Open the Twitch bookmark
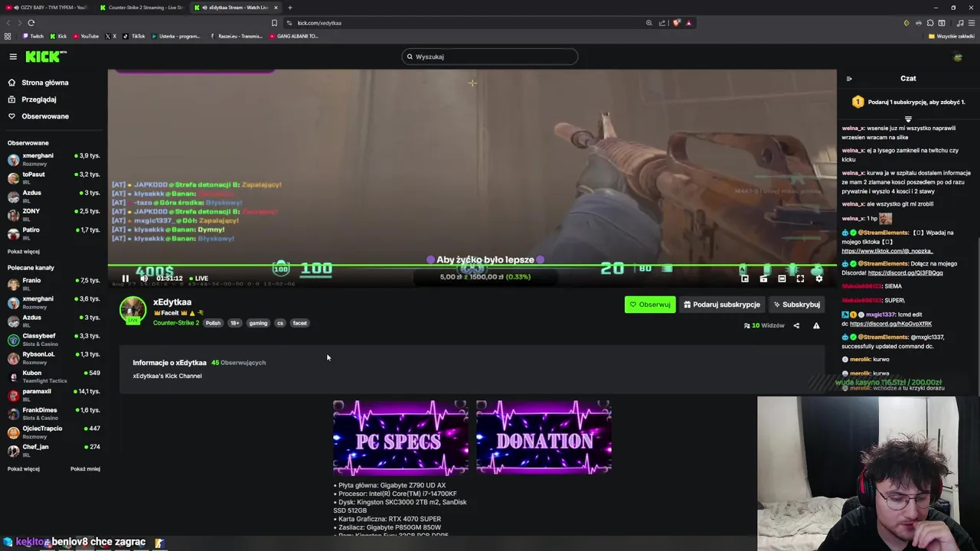Image resolution: width=980 pixels, height=551 pixels. 33,36
